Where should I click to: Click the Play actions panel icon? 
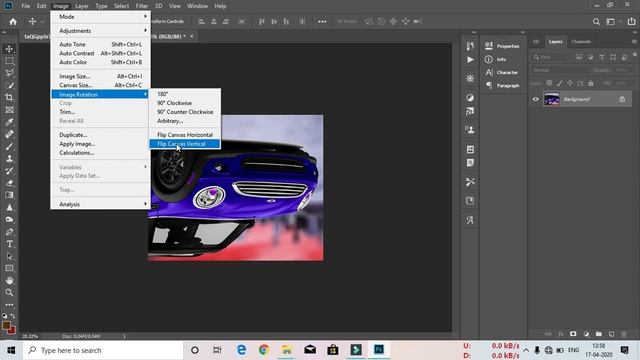470,60
